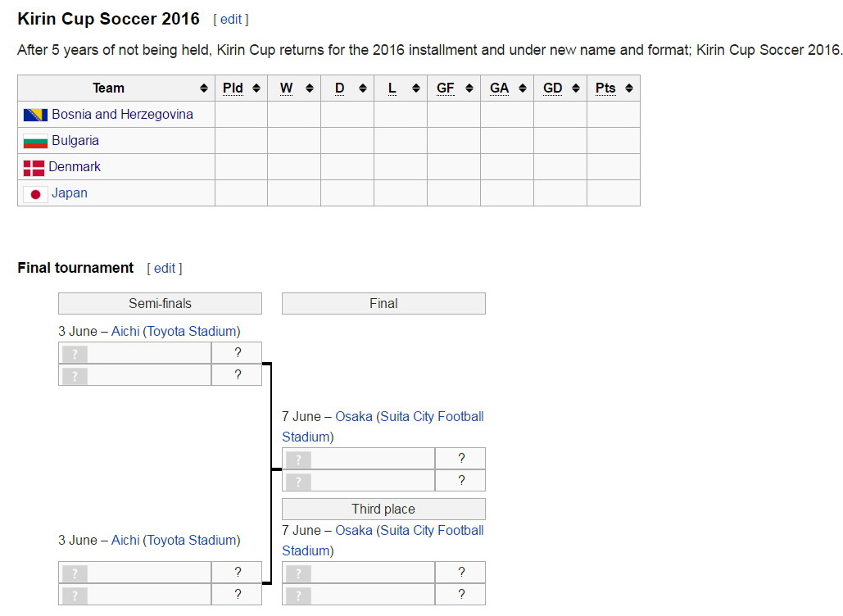Sort table by Pld column arrows

point(256,88)
